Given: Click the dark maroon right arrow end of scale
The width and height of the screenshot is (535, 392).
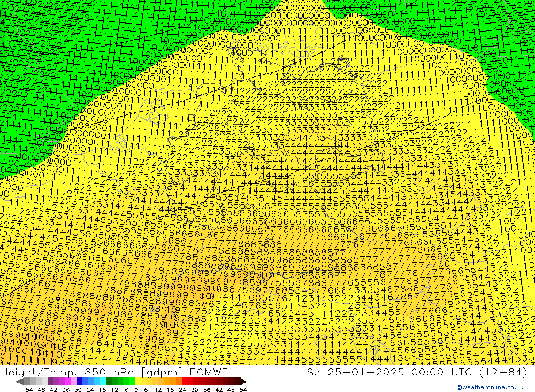Looking at the screenshot, I should click(x=243, y=381).
